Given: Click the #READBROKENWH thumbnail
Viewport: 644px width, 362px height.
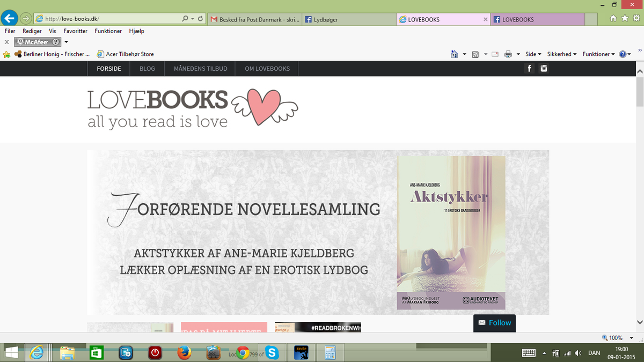Looking at the screenshot, I should (x=318, y=327).
